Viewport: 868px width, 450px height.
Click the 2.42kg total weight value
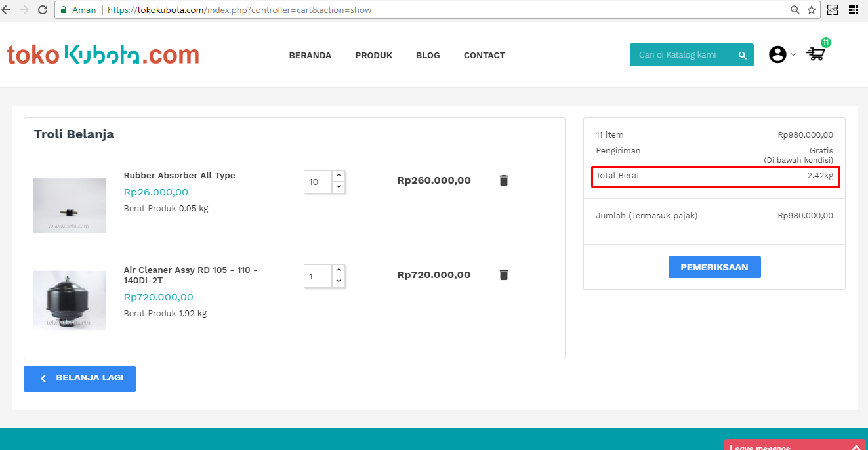[x=820, y=176]
